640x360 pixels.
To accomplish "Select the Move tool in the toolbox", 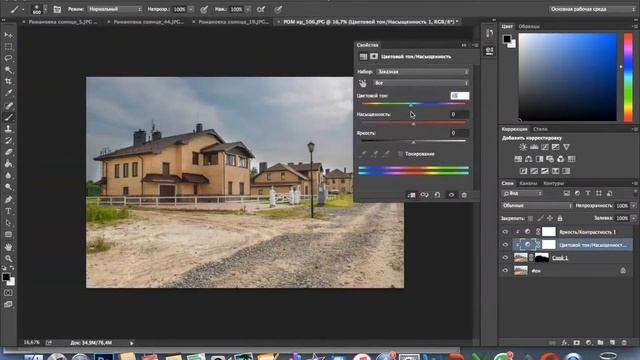I will click(x=8, y=35).
